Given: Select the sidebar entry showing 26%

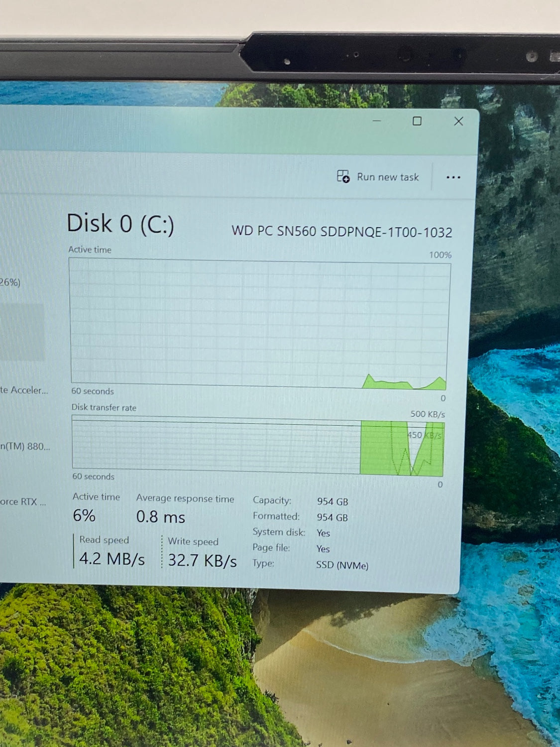Looking at the screenshot, I should click(10, 282).
